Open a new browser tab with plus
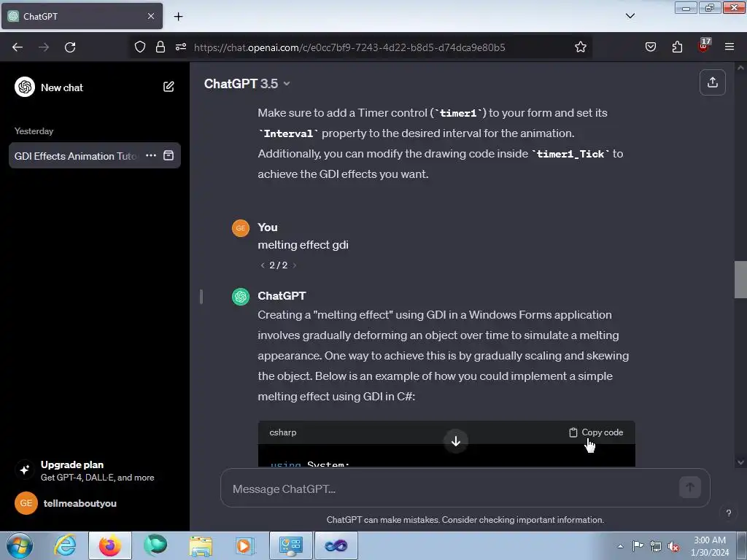The image size is (747, 560). (178, 17)
